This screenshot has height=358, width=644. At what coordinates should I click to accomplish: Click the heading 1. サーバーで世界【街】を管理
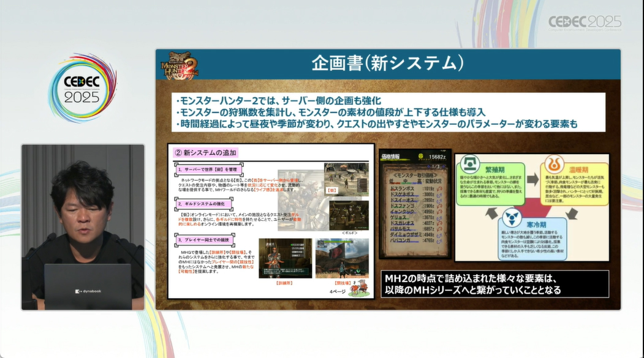(208, 170)
